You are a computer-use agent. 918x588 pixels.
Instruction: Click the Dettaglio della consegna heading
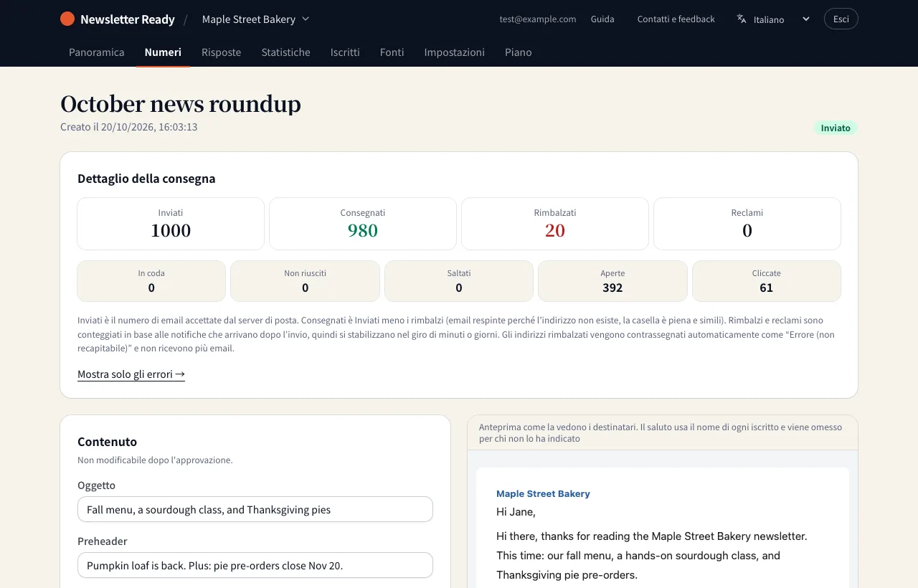[146, 179]
